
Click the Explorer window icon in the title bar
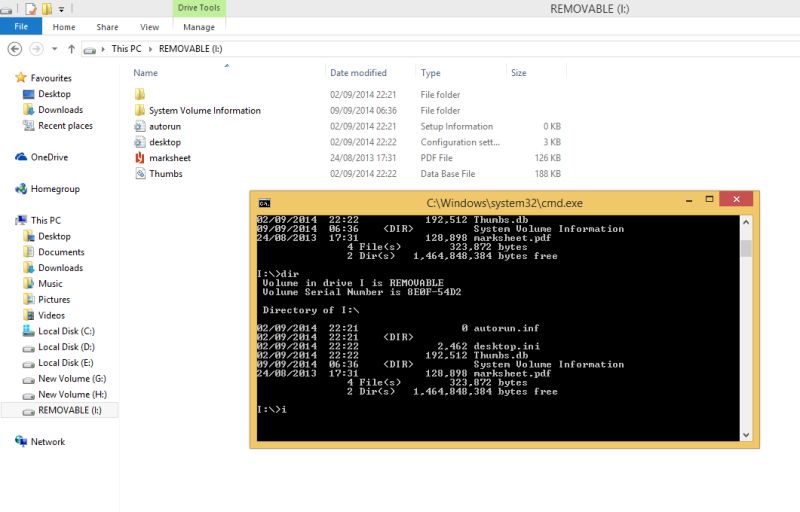click(6, 9)
